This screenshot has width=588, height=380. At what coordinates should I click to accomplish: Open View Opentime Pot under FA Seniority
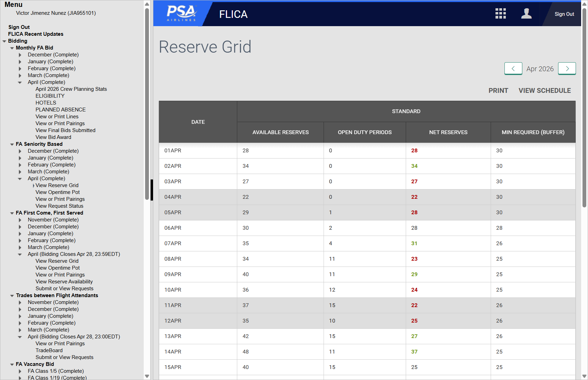[x=57, y=192]
